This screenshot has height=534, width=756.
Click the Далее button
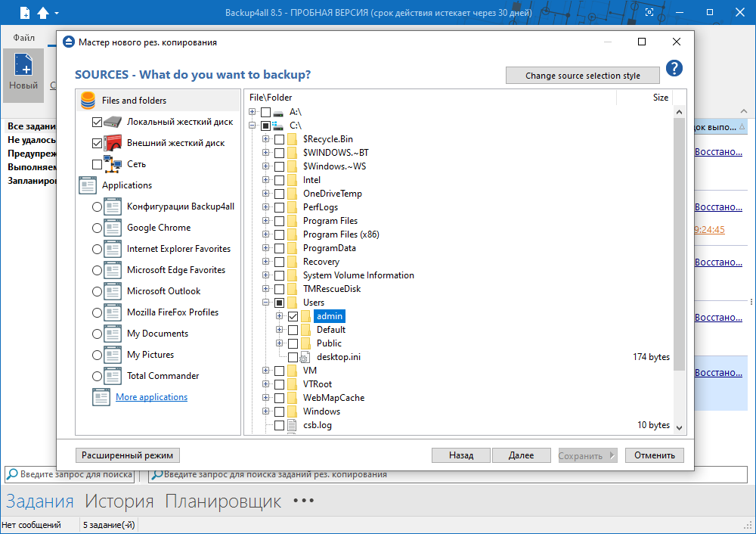pos(521,455)
